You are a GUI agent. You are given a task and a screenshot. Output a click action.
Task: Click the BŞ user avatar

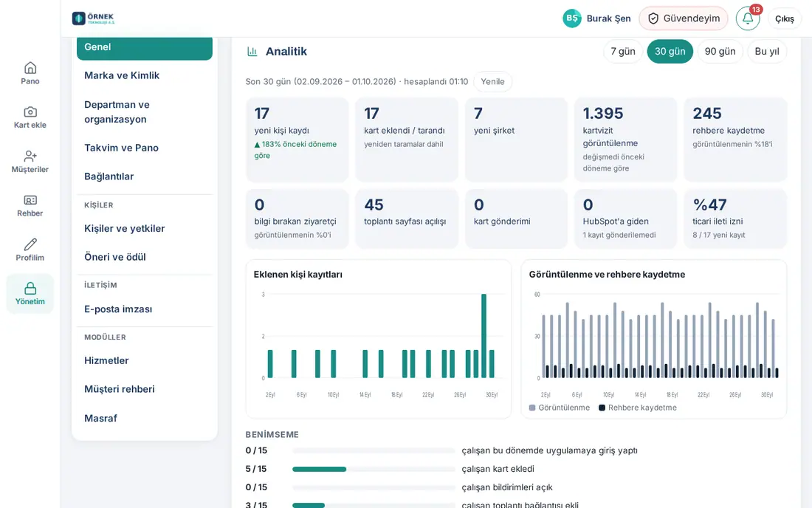[571, 18]
